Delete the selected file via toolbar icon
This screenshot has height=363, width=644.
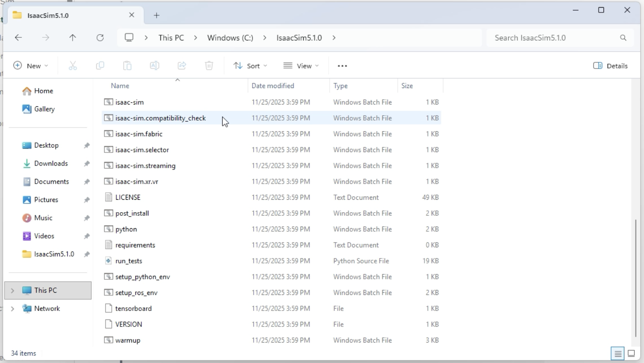point(209,65)
